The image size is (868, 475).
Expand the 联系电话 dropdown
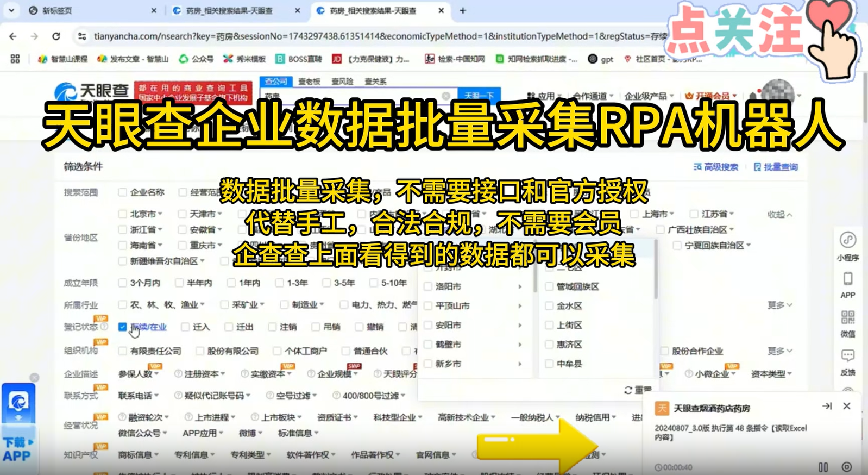click(x=139, y=395)
